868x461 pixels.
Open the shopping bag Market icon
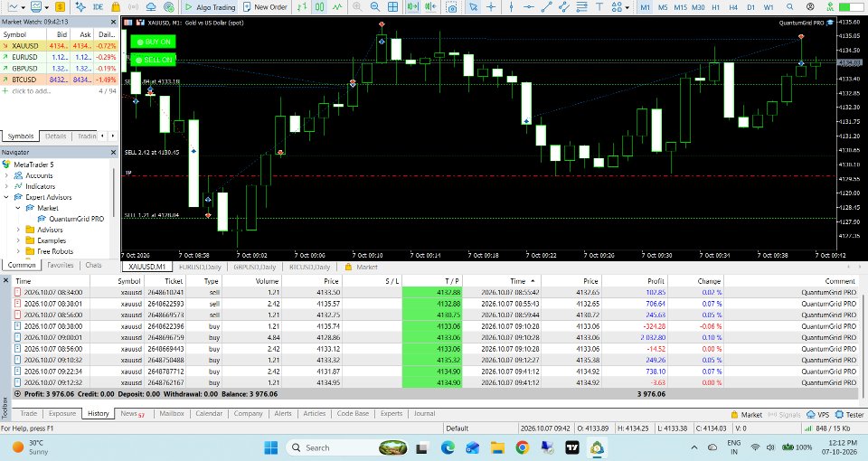tap(116, 6)
